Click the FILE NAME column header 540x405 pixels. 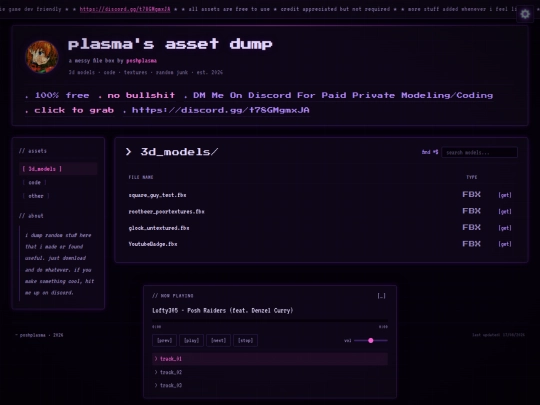point(141,177)
